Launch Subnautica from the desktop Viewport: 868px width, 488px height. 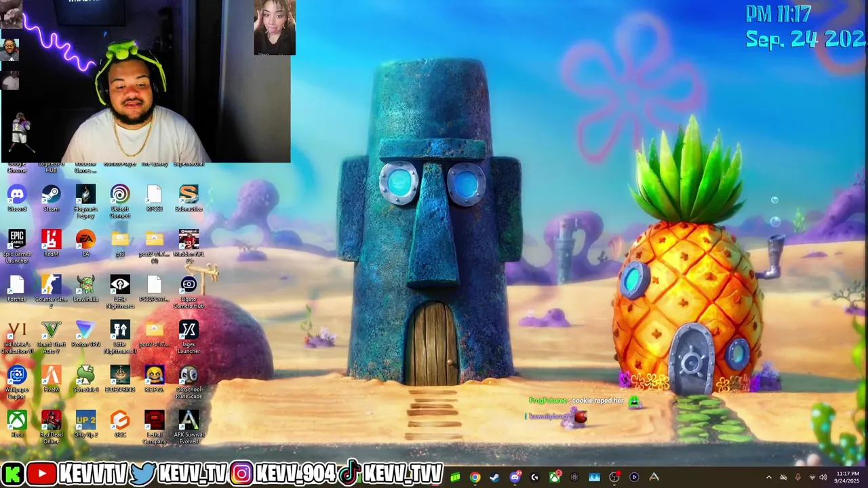click(x=189, y=199)
